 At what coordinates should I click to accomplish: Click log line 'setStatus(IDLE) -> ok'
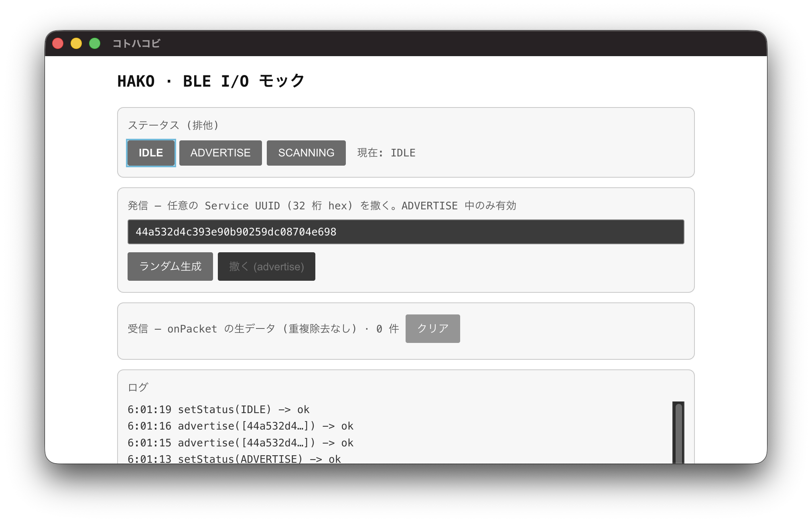tap(219, 409)
